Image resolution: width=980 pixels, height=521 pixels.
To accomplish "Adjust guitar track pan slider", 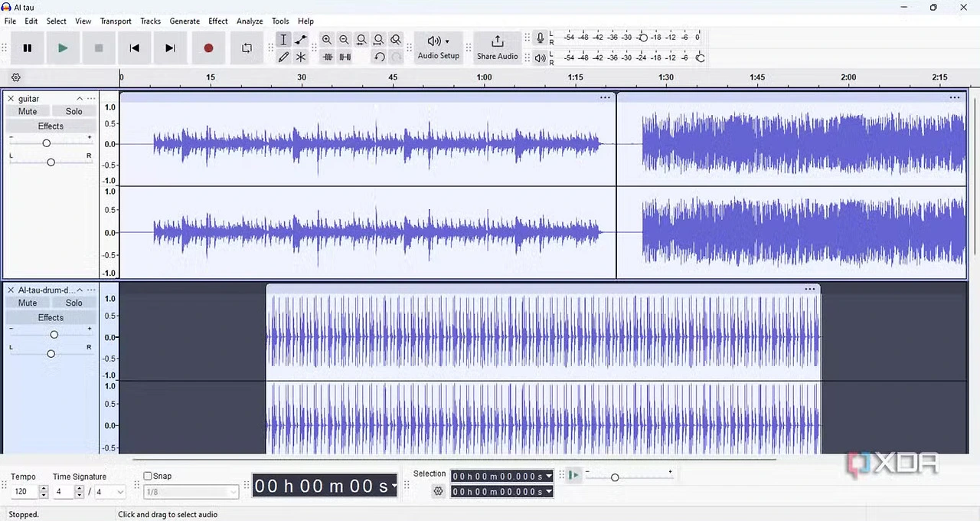I will 51,162.
